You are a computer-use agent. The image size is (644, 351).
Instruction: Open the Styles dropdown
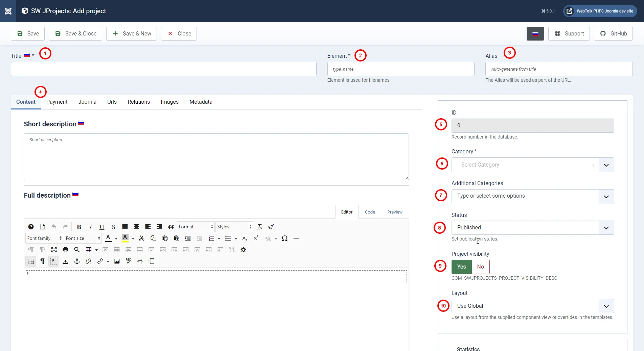[234, 227]
